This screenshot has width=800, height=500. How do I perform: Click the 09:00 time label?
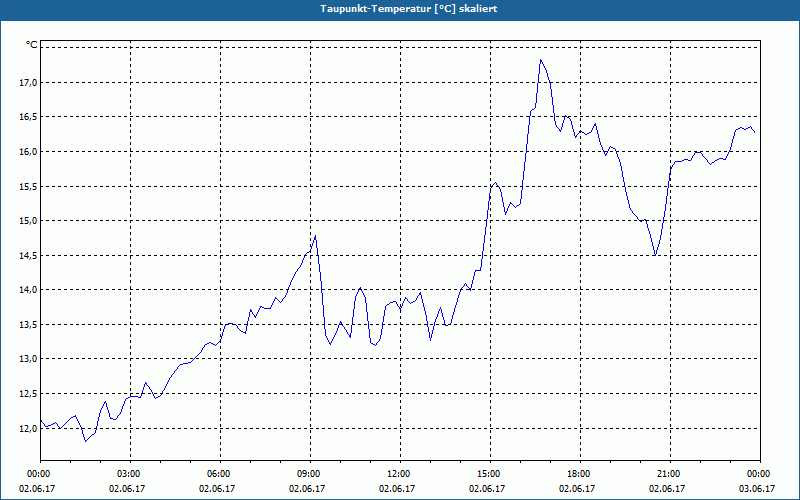tap(310, 474)
